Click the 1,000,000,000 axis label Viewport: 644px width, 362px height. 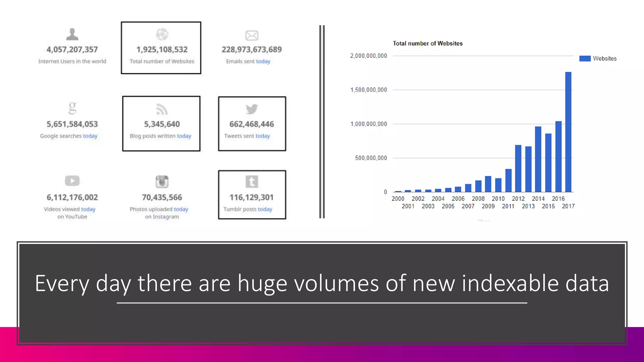tap(369, 124)
